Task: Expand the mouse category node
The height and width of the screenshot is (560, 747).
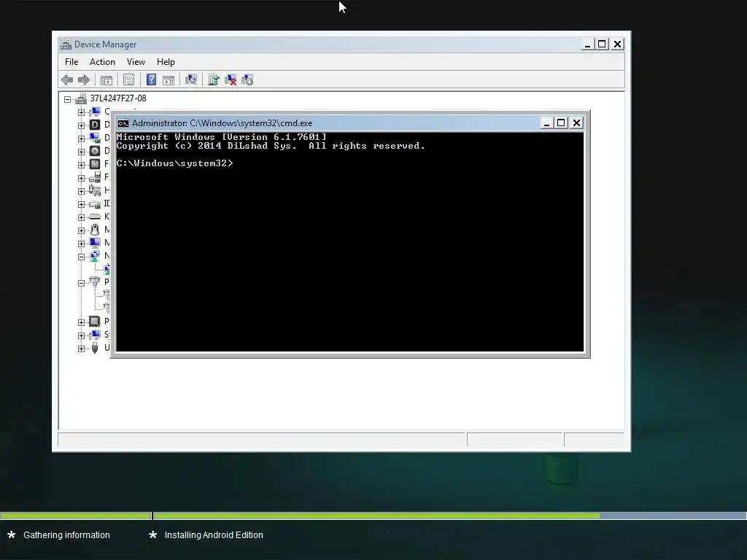Action: tap(82, 230)
